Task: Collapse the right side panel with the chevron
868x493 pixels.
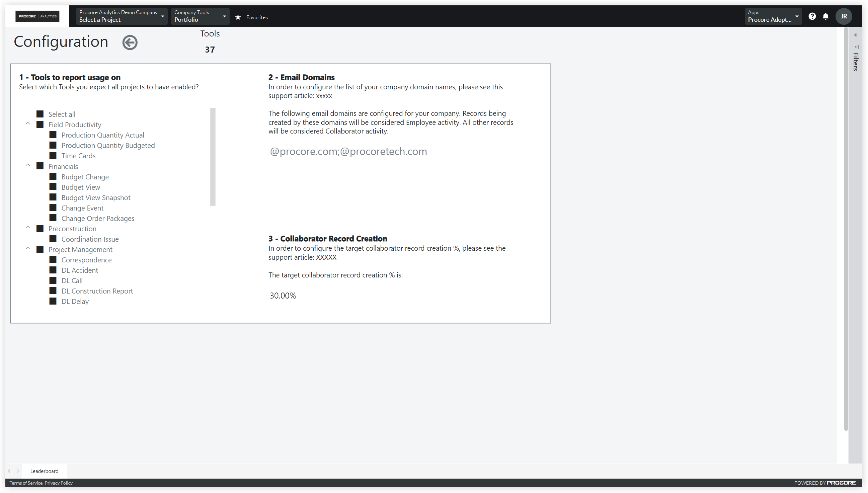Action: click(x=856, y=35)
